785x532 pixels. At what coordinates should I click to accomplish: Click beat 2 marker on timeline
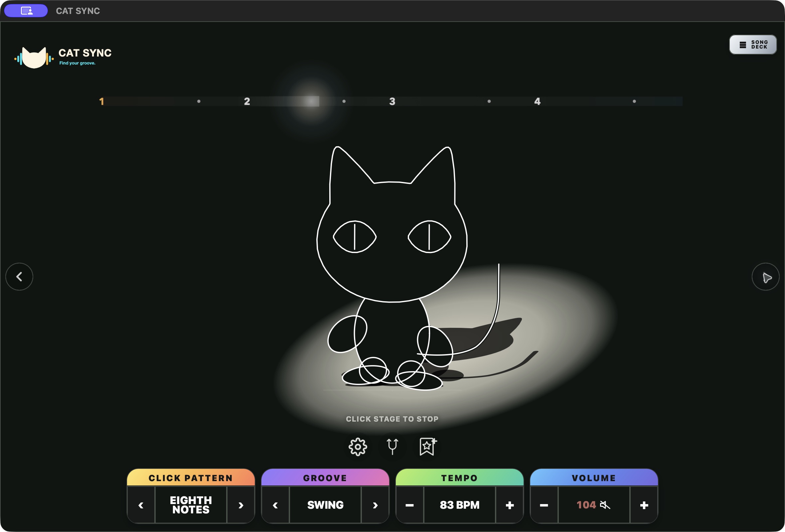(x=247, y=101)
